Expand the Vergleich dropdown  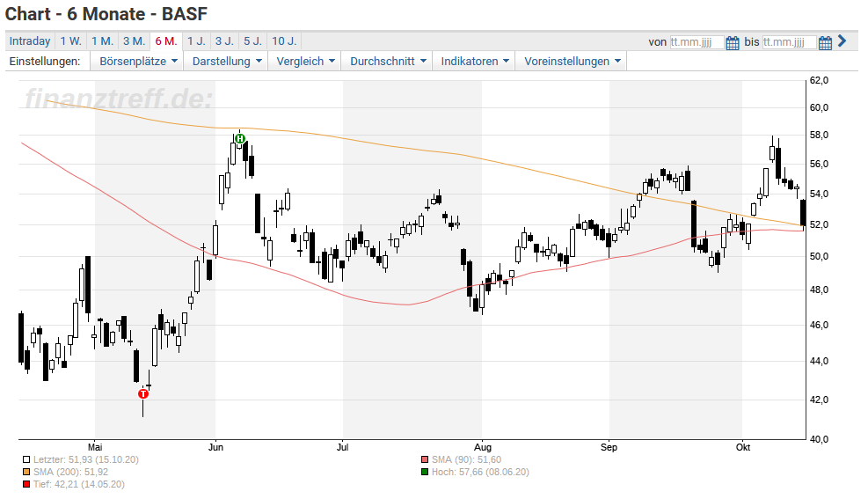[x=305, y=62]
